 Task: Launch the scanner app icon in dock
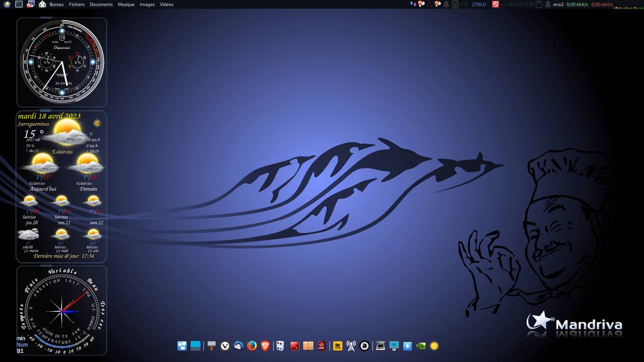coord(380,346)
